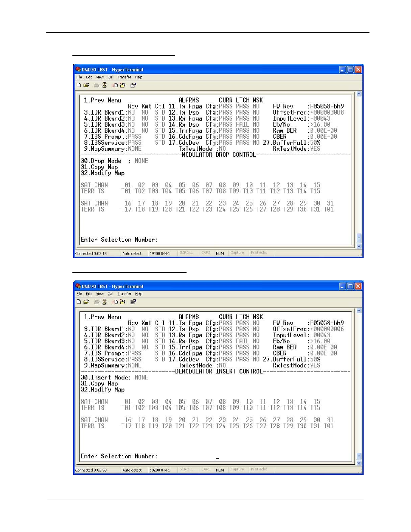
Task: Click scroll-down arrow in Demodulator Insert window
Action: (359, 463)
